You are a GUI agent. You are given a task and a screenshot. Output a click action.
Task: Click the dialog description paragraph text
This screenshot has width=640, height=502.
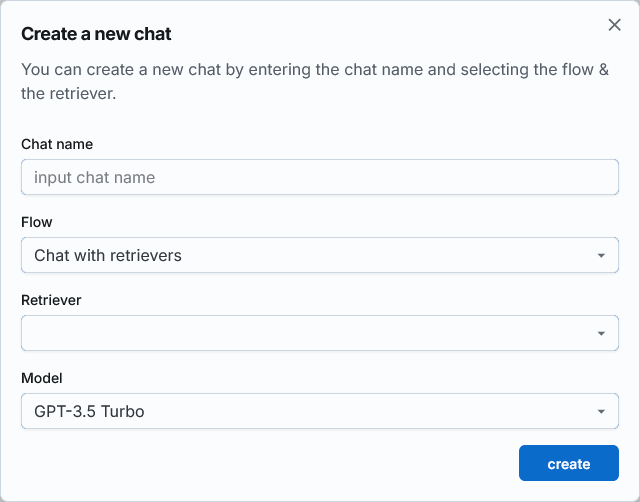(315, 81)
